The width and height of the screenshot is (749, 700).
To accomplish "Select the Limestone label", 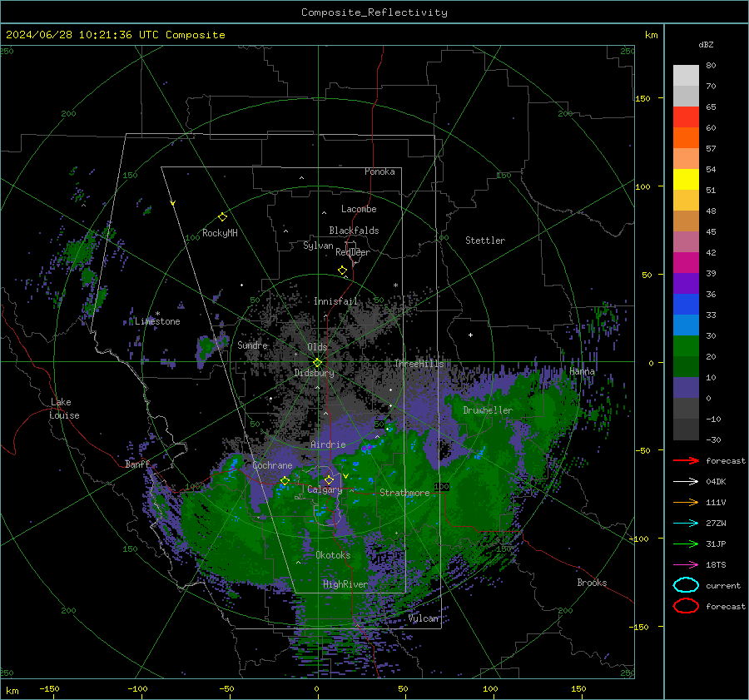I will point(157,321).
